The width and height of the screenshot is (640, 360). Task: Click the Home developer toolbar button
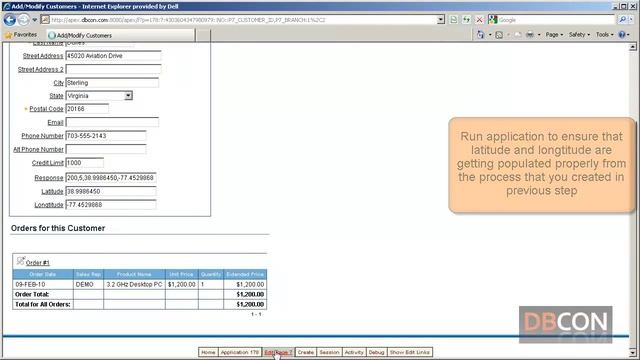point(208,352)
